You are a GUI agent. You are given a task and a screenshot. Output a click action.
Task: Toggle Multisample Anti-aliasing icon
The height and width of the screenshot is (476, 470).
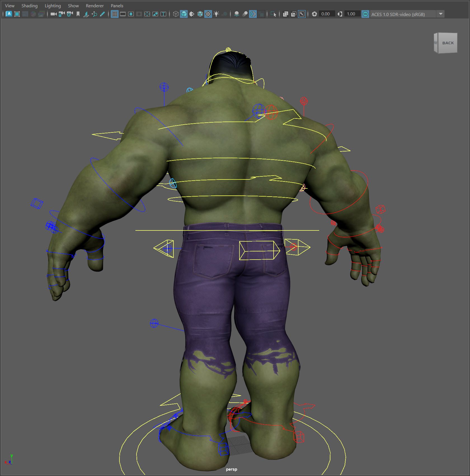coord(253,14)
